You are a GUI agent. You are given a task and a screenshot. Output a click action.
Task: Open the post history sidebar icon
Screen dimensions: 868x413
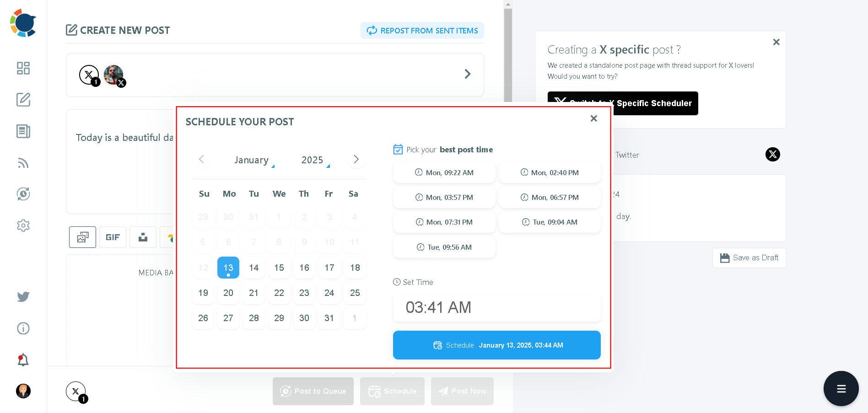coord(23,193)
